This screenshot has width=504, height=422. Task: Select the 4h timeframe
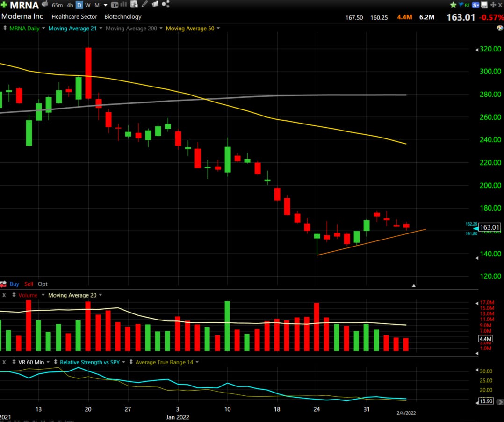tap(70, 5)
